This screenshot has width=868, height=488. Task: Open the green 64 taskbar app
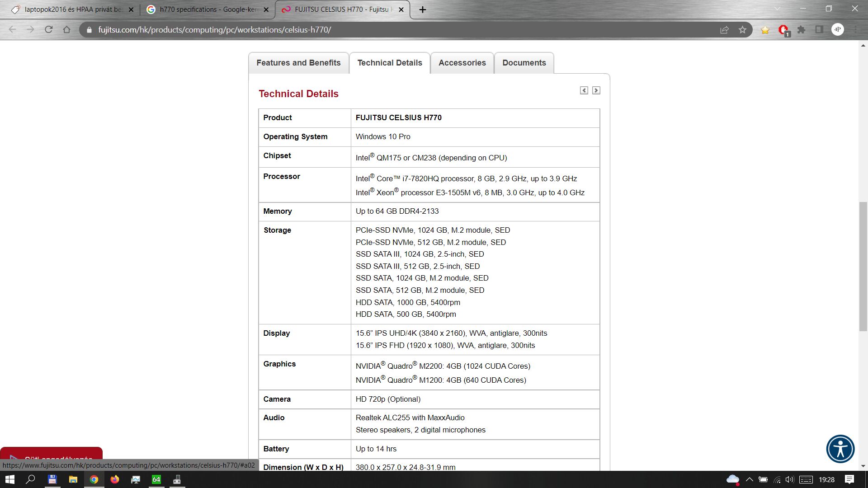[x=156, y=479]
